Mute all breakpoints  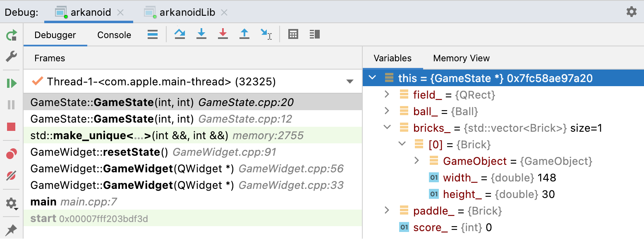pos(12,176)
